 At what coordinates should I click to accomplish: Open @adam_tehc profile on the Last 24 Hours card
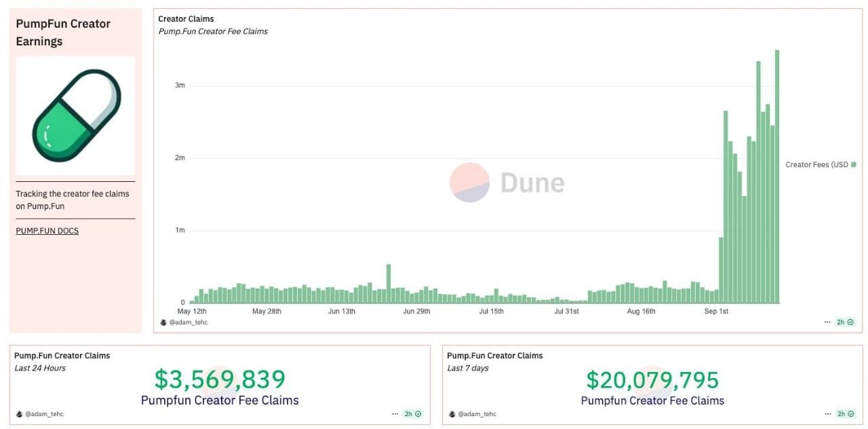click(45, 413)
